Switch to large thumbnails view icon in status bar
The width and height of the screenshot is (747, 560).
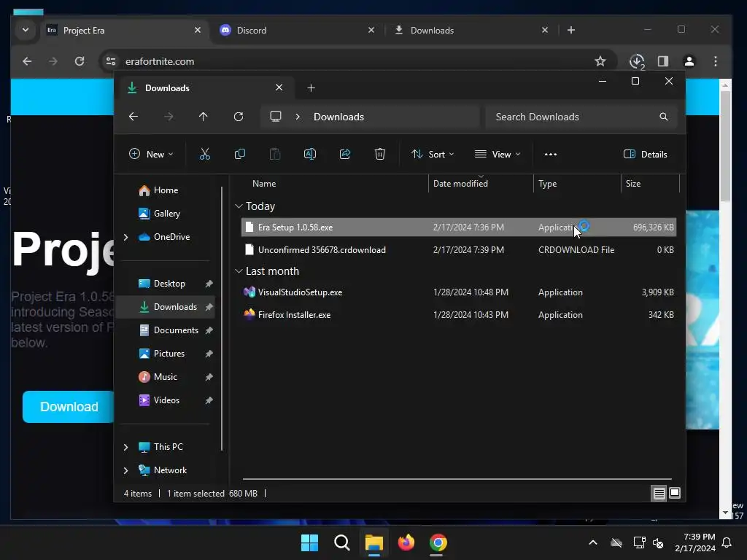675,493
